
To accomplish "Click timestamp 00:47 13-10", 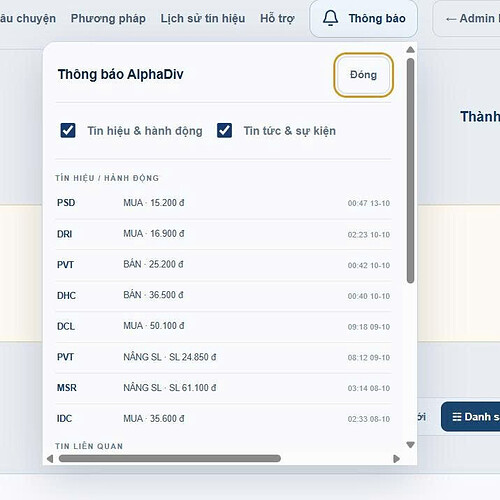I will point(369,203).
